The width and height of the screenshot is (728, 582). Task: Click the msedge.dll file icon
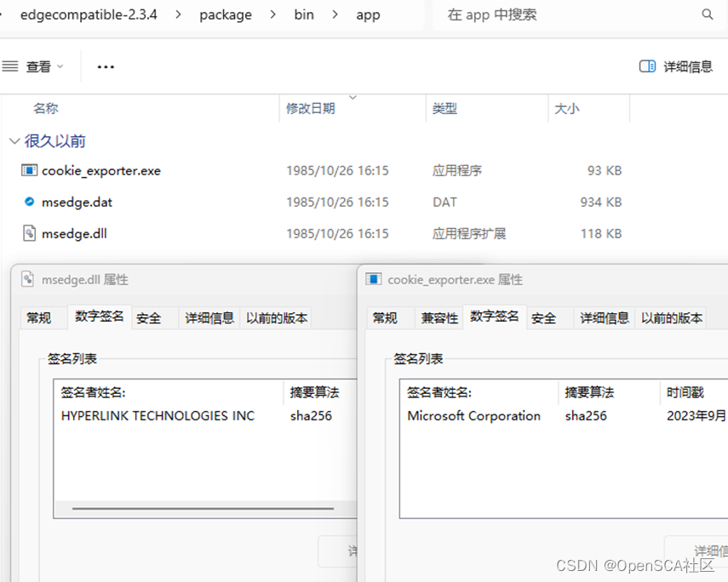[x=29, y=233]
